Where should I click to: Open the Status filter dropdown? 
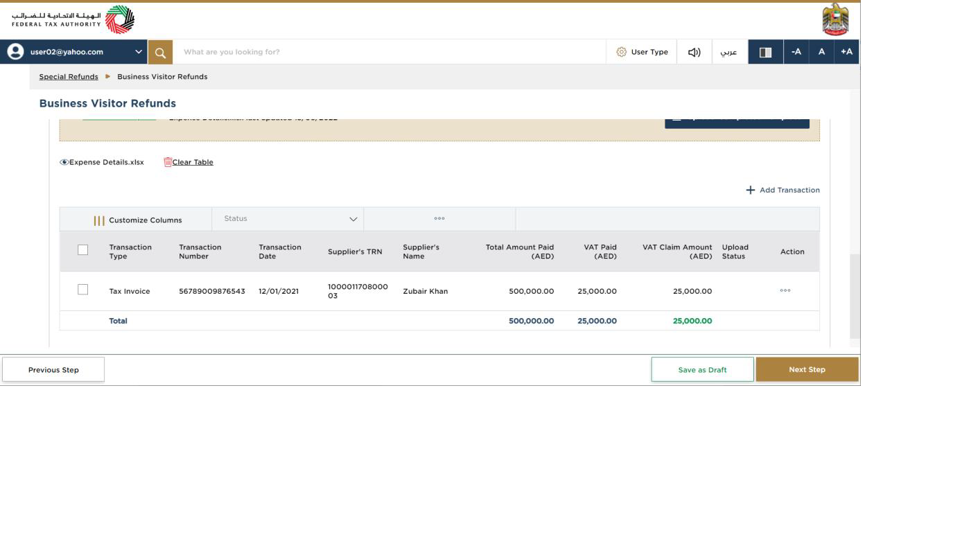[x=288, y=219]
